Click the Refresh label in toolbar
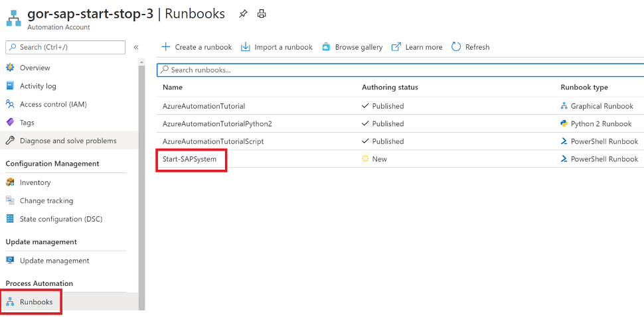 477,47
